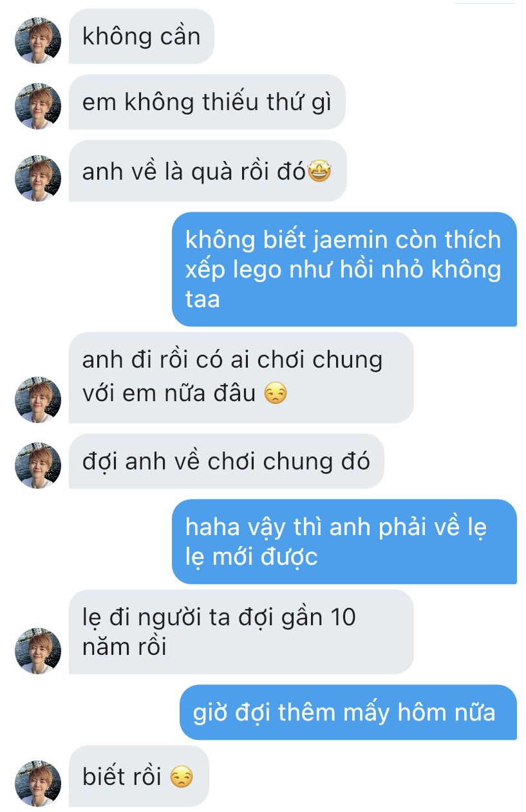
Task: Select the "không cần" message bubble
Action: [141, 36]
